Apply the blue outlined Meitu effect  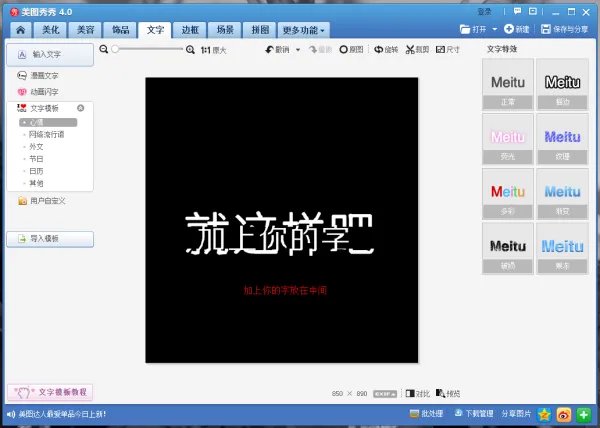562,249
